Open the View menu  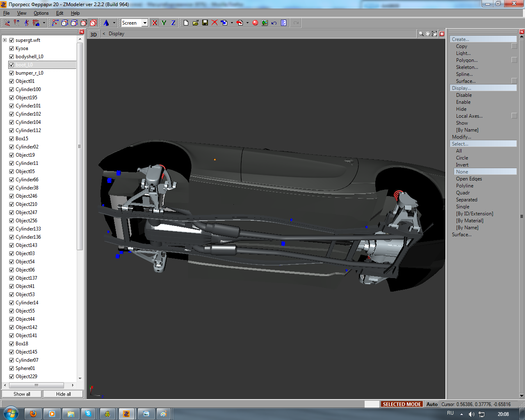coord(21,13)
